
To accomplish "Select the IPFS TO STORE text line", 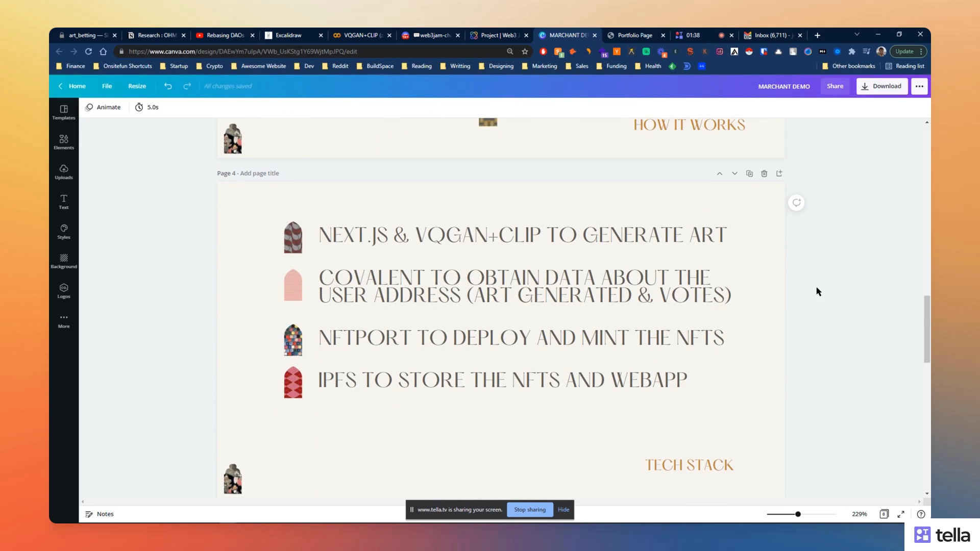I will tap(503, 380).
